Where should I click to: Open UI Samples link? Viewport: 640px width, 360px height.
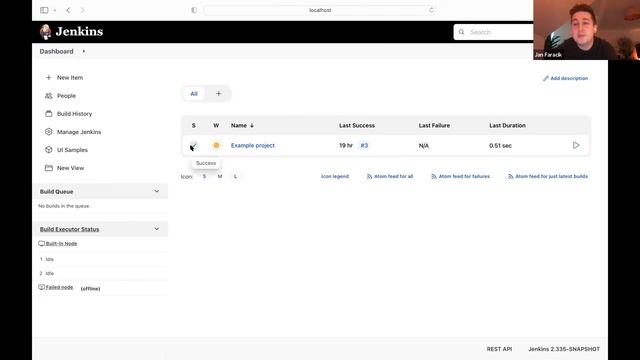[72, 150]
